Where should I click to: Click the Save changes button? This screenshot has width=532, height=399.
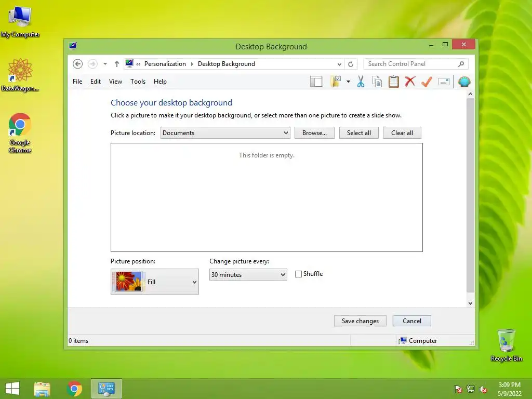[x=360, y=321]
